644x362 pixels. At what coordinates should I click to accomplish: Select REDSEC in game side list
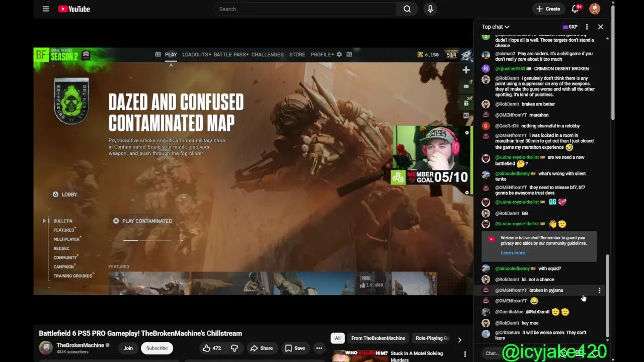[61, 248]
